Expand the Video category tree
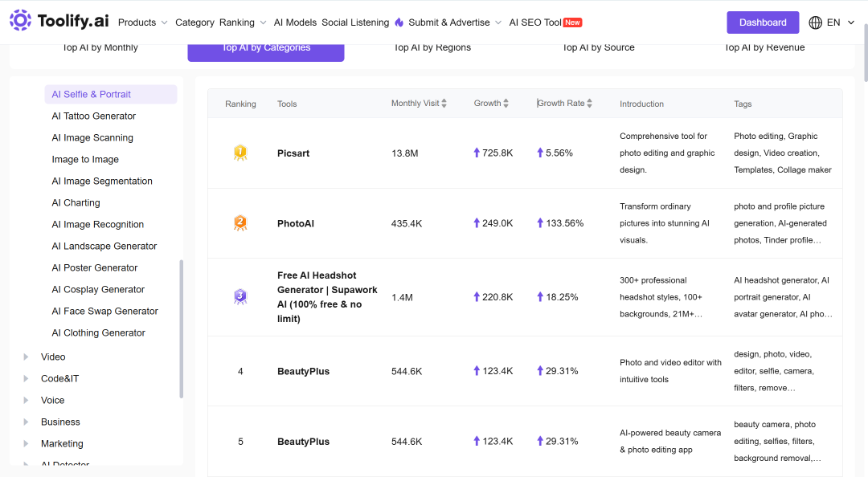This screenshot has height=477, width=868. click(x=26, y=357)
